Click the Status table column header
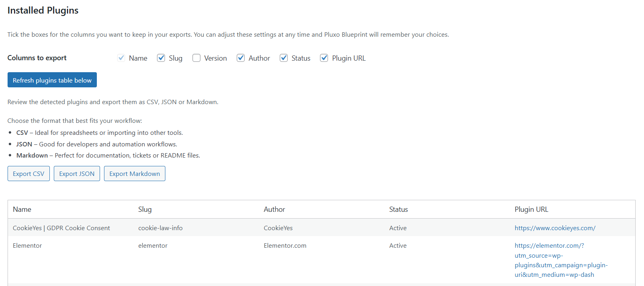This screenshot has height=286, width=644. (399, 209)
